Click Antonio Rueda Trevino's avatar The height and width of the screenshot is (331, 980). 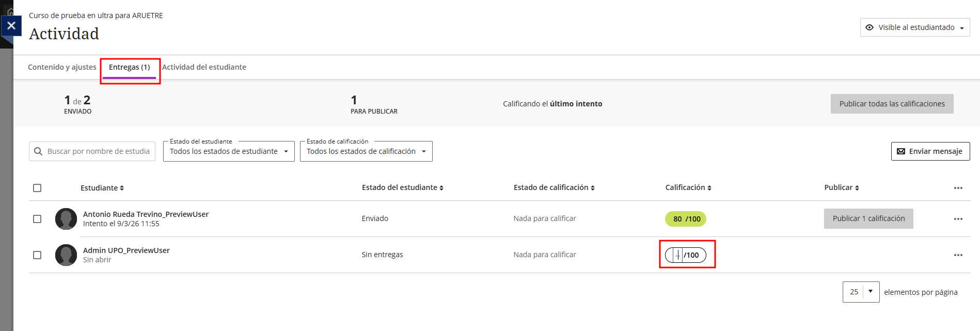tap(66, 219)
